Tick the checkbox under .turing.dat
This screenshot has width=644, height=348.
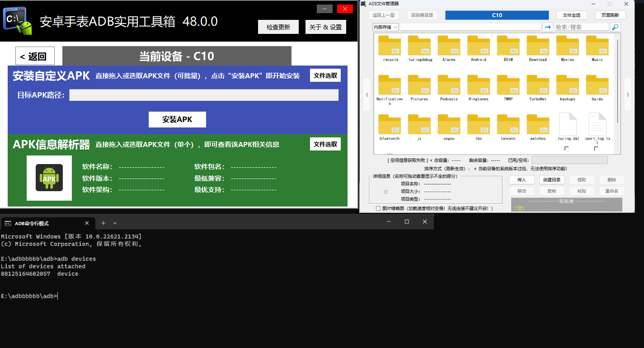click(x=567, y=149)
